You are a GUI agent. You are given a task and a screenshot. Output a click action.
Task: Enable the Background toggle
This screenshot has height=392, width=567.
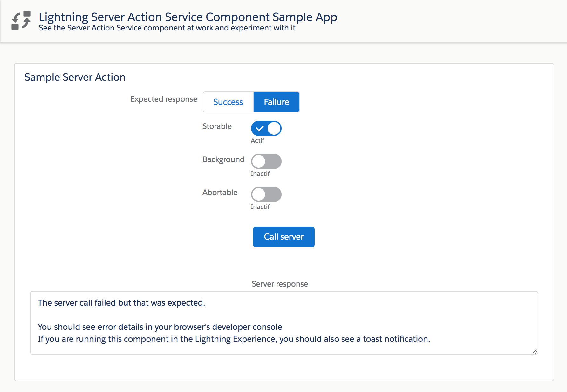coord(266,161)
